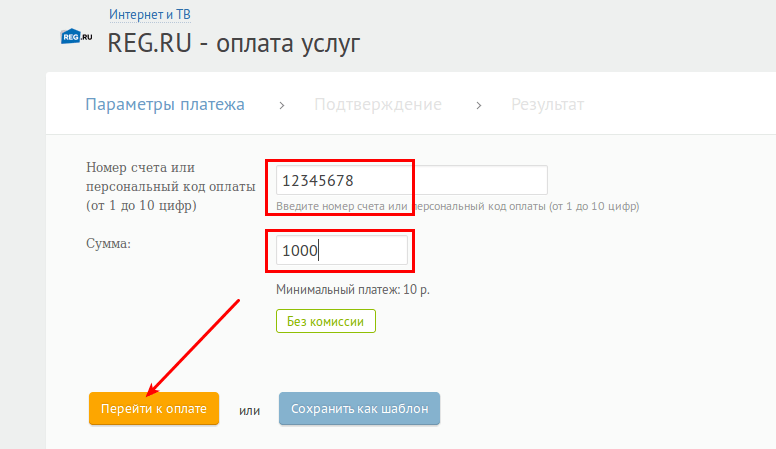Viewport: 776px width, 449px height.
Task: Click the Перейти к оплате button
Action: click(x=154, y=408)
